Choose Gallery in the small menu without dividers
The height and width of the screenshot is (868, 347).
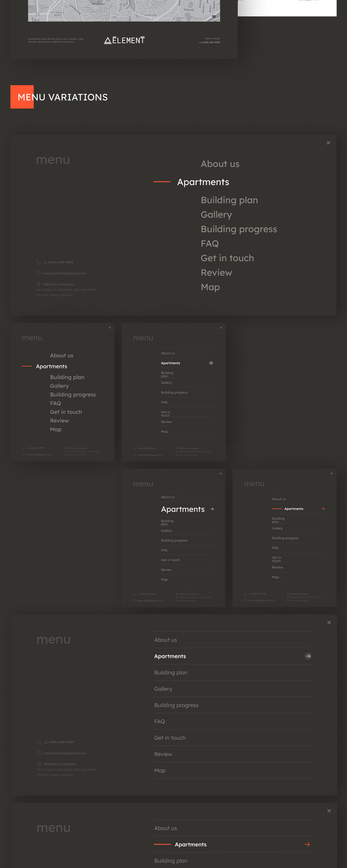point(59,386)
